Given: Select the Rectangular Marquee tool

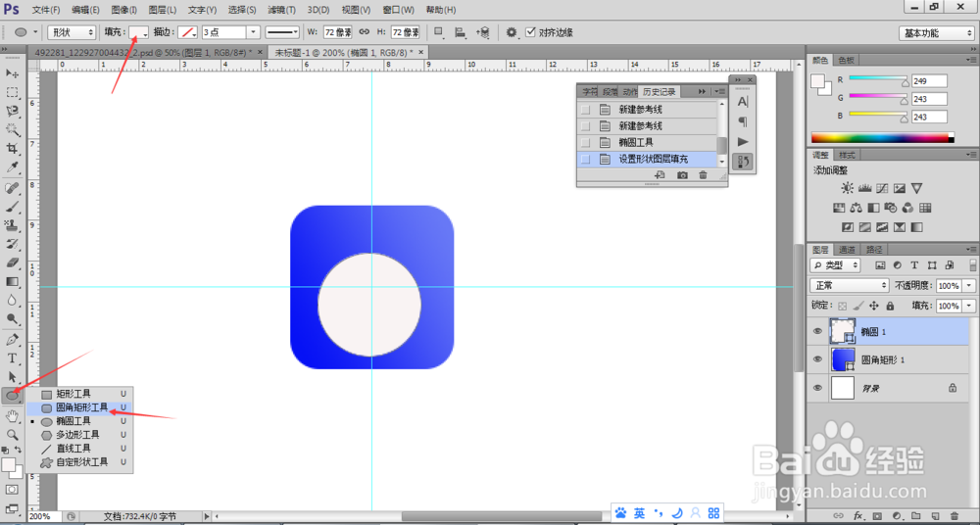Looking at the screenshot, I should pos(12,92).
